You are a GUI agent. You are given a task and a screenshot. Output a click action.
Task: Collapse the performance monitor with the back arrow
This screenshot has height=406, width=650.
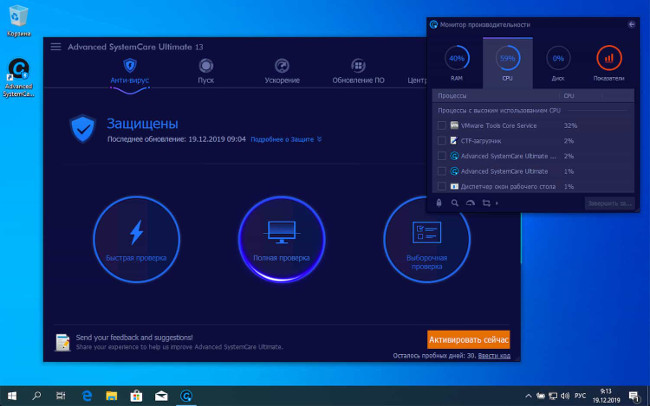click(631, 24)
